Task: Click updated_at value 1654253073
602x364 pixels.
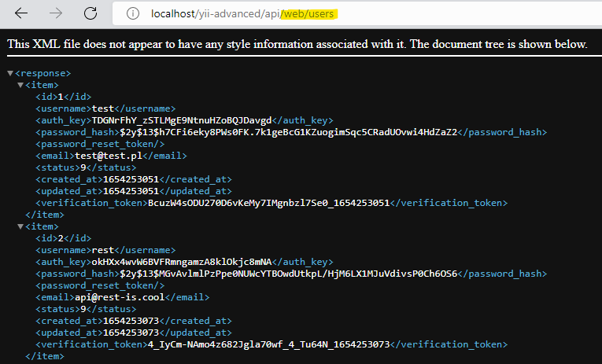Action: [x=131, y=333]
